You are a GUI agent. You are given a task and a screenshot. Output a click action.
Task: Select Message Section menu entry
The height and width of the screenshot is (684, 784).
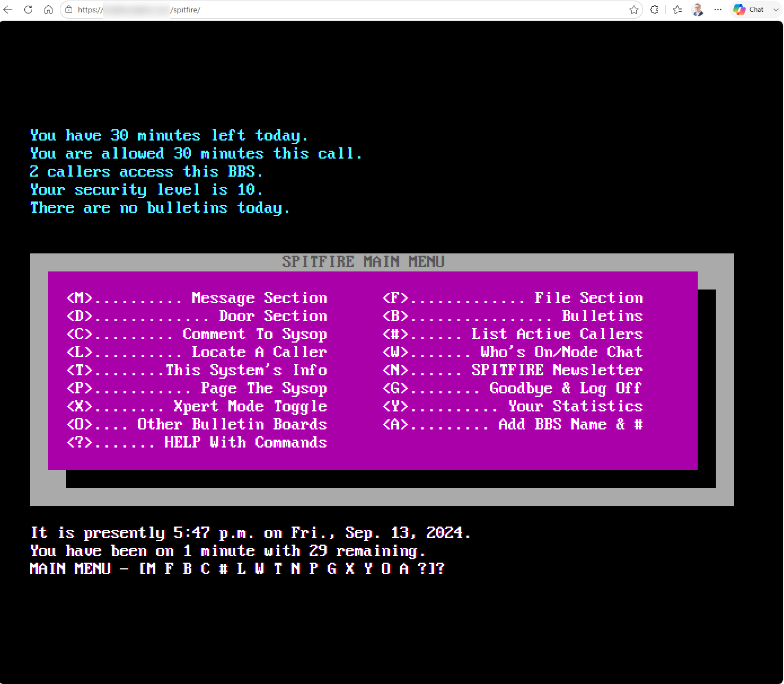pos(197,298)
